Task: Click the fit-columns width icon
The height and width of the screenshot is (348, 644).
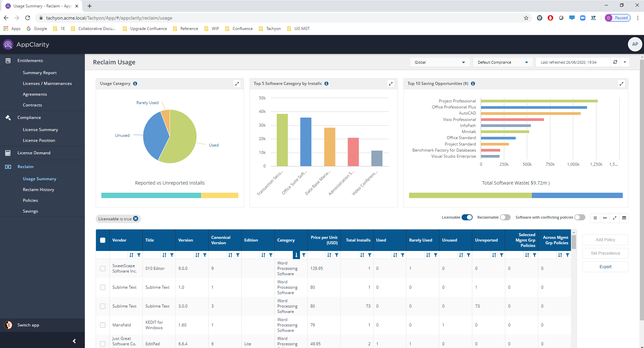Action: pos(605,218)
